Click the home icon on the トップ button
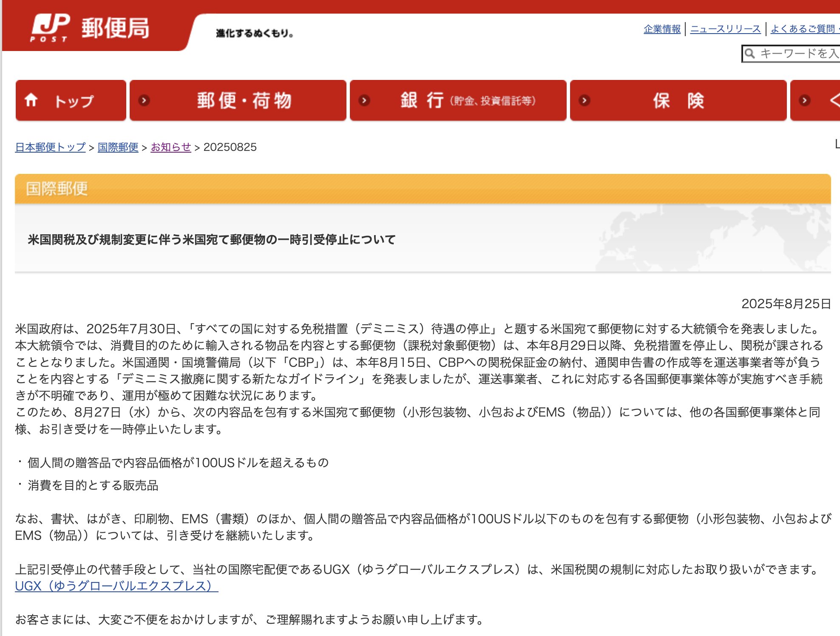This screenshot has width=840, height=636. coord(31,100)
